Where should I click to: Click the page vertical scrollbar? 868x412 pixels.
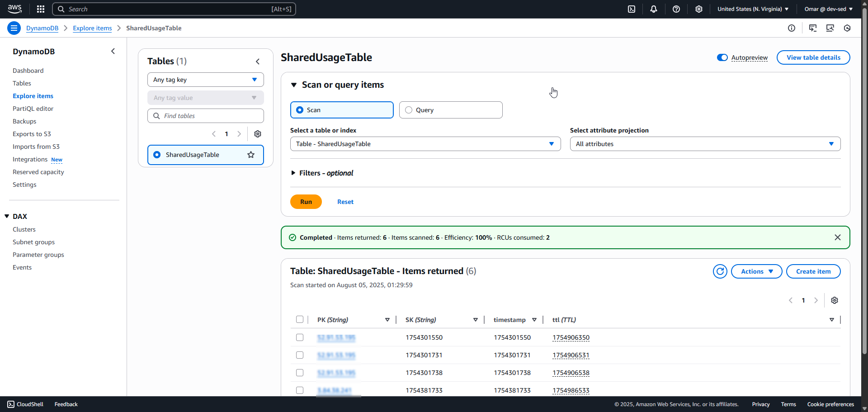tap(864, 181)
